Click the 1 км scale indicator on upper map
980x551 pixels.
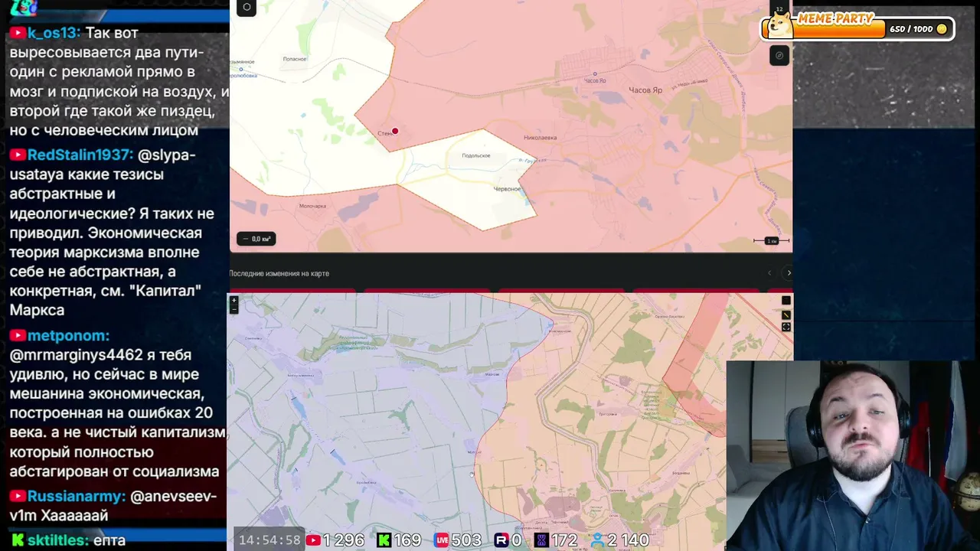click(x=771, y=241)
